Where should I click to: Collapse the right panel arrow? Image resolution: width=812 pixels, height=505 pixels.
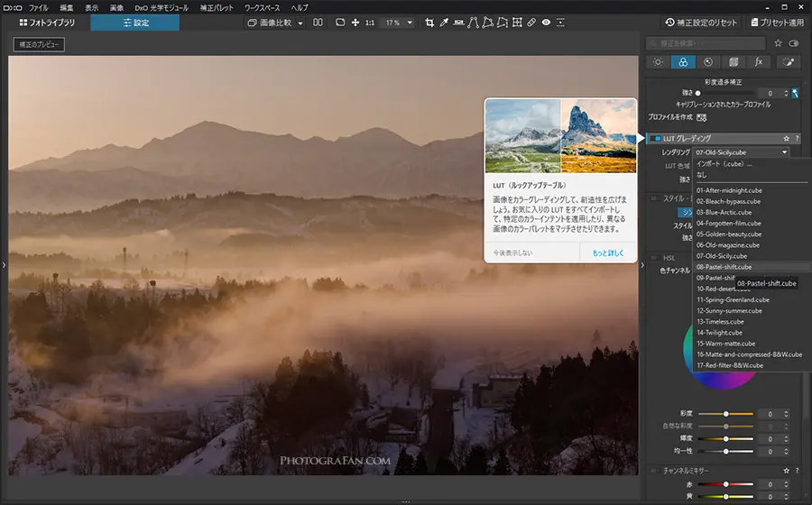tap(642, 265)
